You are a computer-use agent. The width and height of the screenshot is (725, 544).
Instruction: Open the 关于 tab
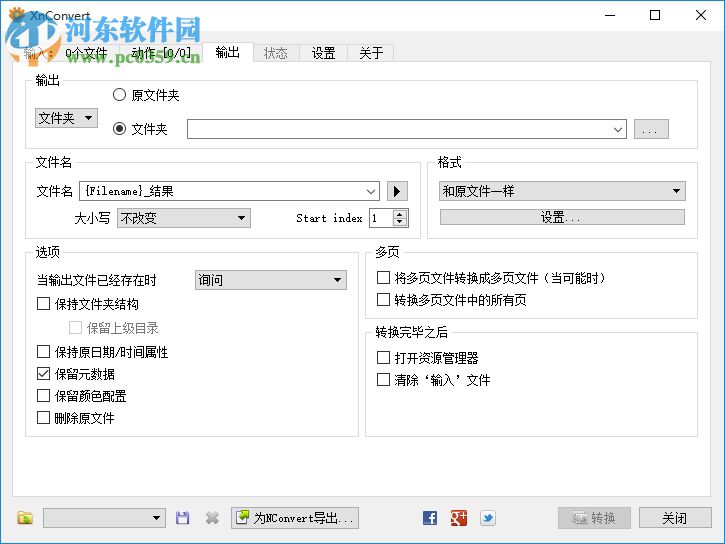[371, 53]
